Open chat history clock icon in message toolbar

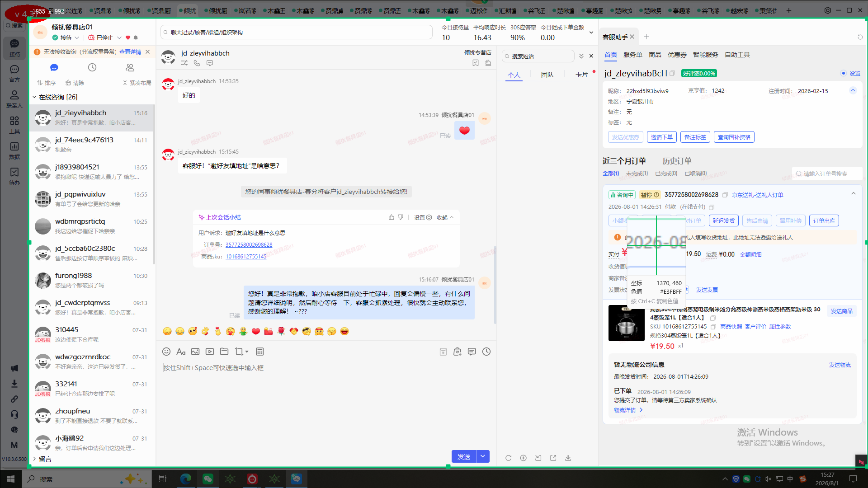(486, 352)
